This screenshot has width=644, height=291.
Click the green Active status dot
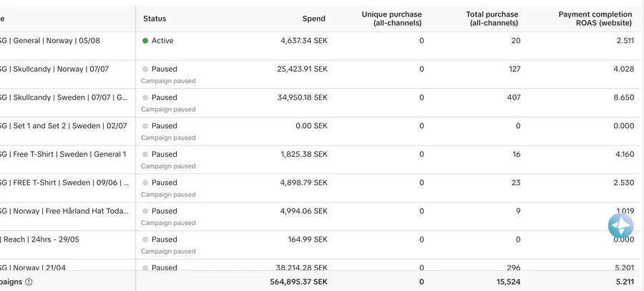(145, 41)
